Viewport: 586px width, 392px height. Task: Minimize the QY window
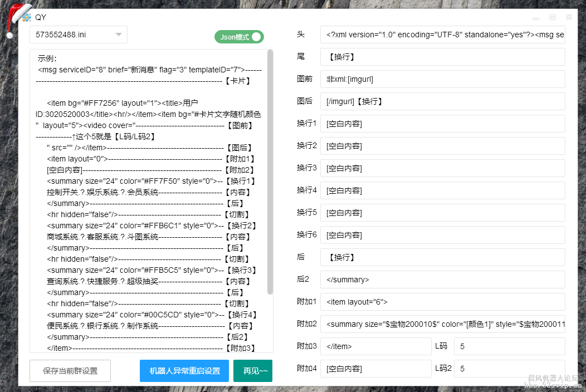pyautogui.click(x=535, y=18)
